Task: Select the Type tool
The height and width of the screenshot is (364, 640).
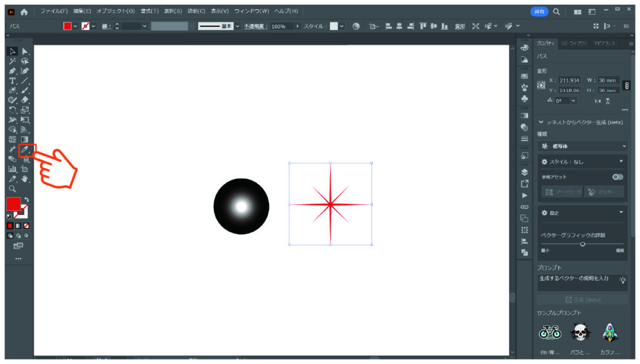Action: click(12, 81)
